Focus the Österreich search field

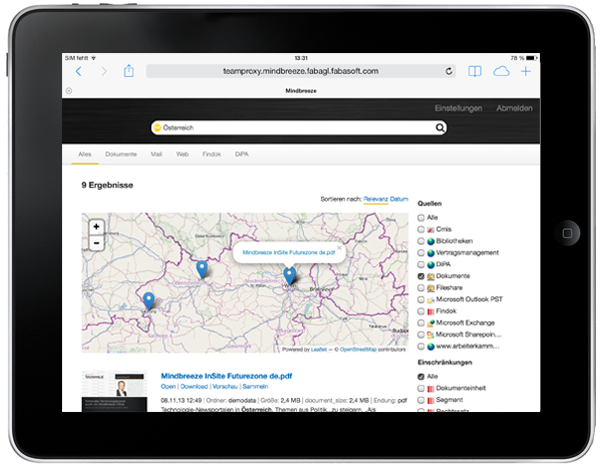click(x=298, y=127)
